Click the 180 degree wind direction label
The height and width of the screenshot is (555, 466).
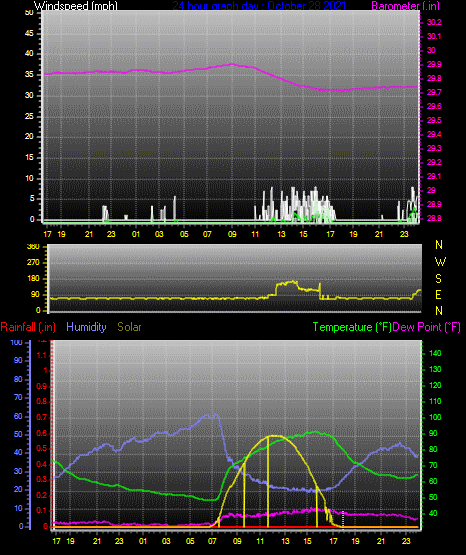point(33,279)
